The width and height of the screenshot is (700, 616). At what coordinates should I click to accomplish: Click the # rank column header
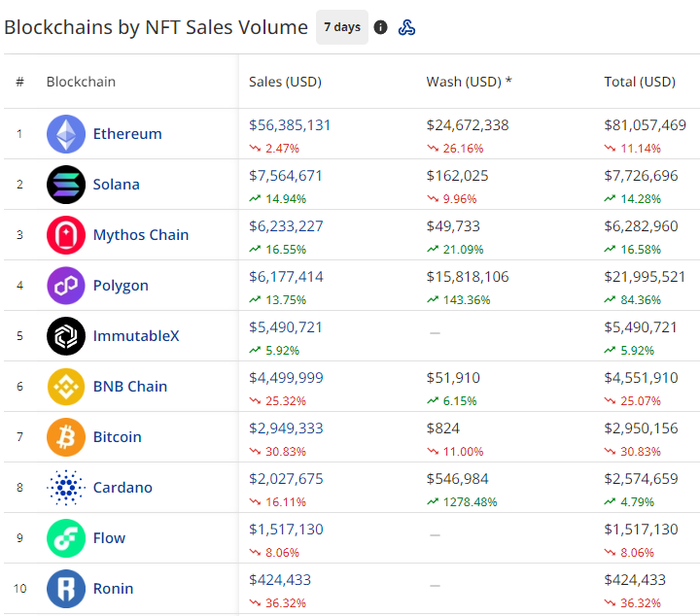coord(19,82)
